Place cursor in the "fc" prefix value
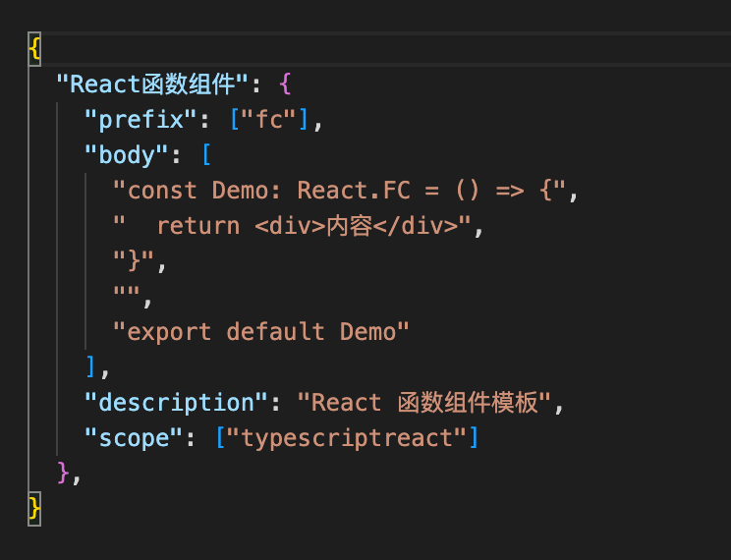The image size is (731, 560). click(x=269, y=120)
